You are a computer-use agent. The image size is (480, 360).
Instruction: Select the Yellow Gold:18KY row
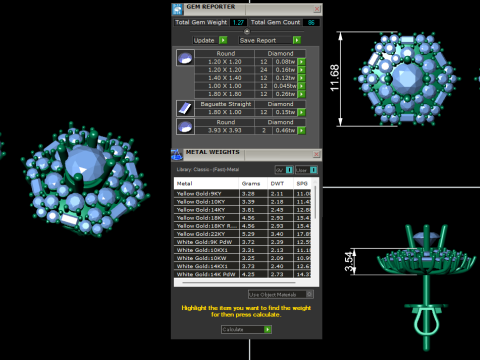(x=243, y=218)
